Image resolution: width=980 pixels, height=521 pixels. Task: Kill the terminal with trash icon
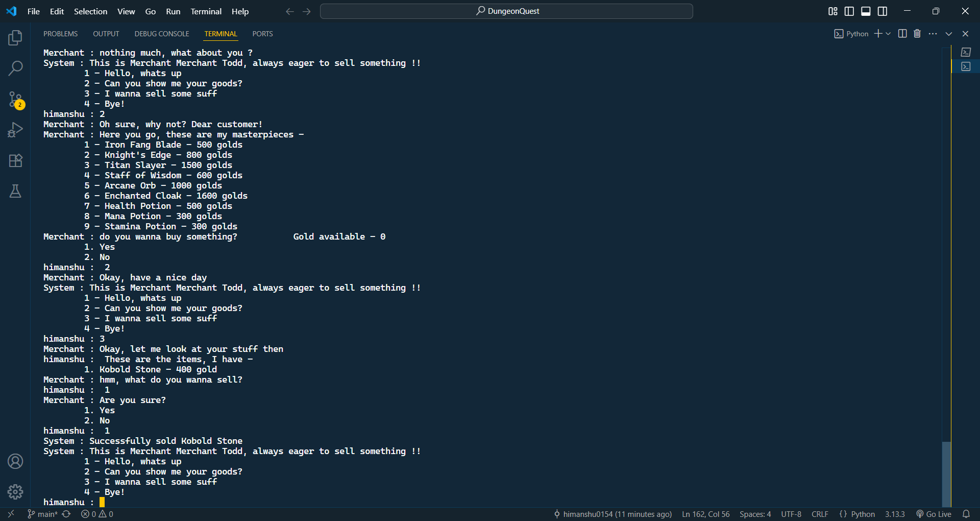917,34
